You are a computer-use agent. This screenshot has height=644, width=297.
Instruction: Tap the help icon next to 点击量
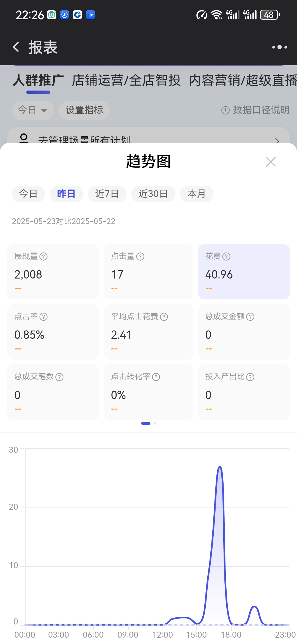pyautogui.click(x=140, y=256)
